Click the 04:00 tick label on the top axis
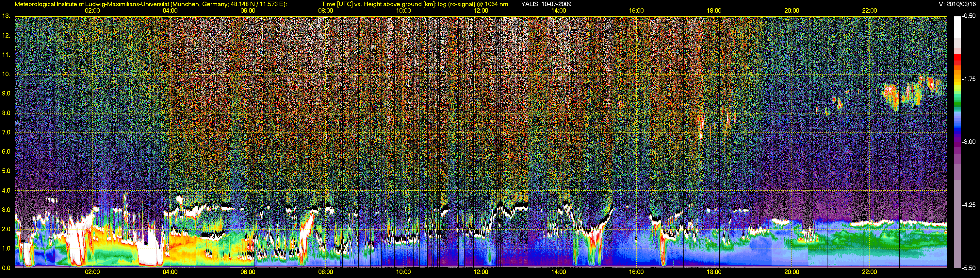 coord(170,11)
